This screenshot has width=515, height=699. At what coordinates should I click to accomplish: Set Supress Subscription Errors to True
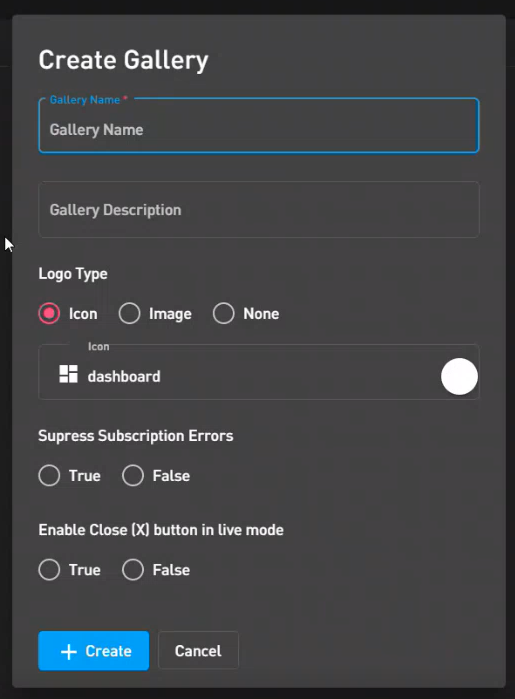(x=49, y=475)
